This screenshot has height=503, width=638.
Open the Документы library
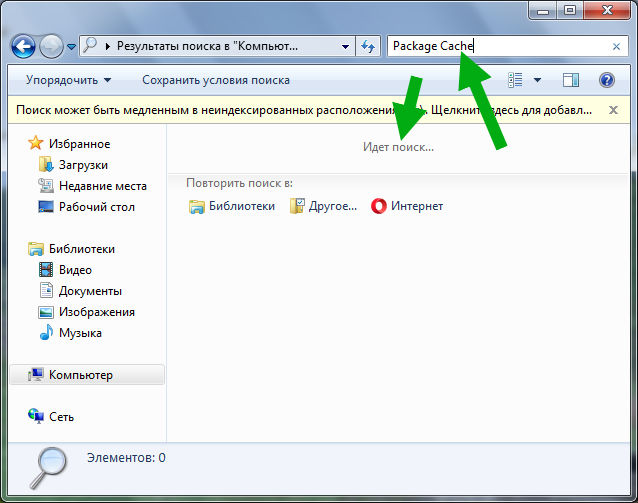90,291
